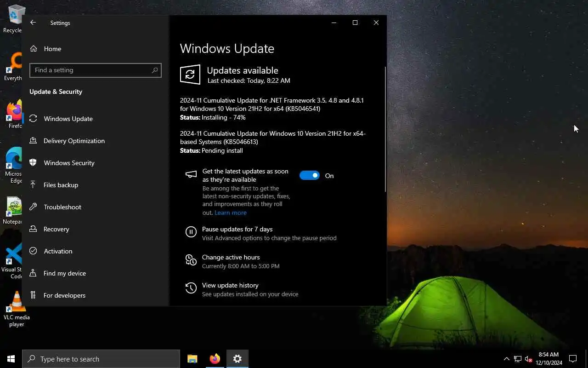Viewport: 588px width, 368px height.
Task: Click the back arrow in Settings
Action: (33, 23)
